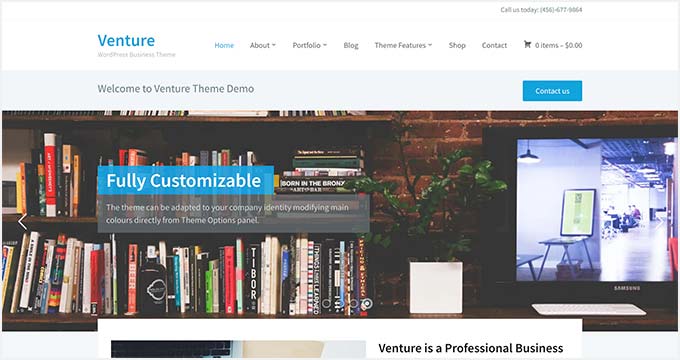Open the Home menu item
Viewport: 680px width, 360px height.
tap(224, 45)
